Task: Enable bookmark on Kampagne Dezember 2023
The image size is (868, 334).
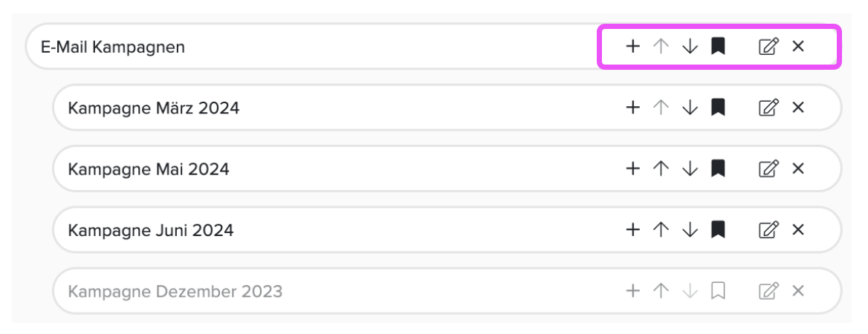Action: (x=718, y=291)
